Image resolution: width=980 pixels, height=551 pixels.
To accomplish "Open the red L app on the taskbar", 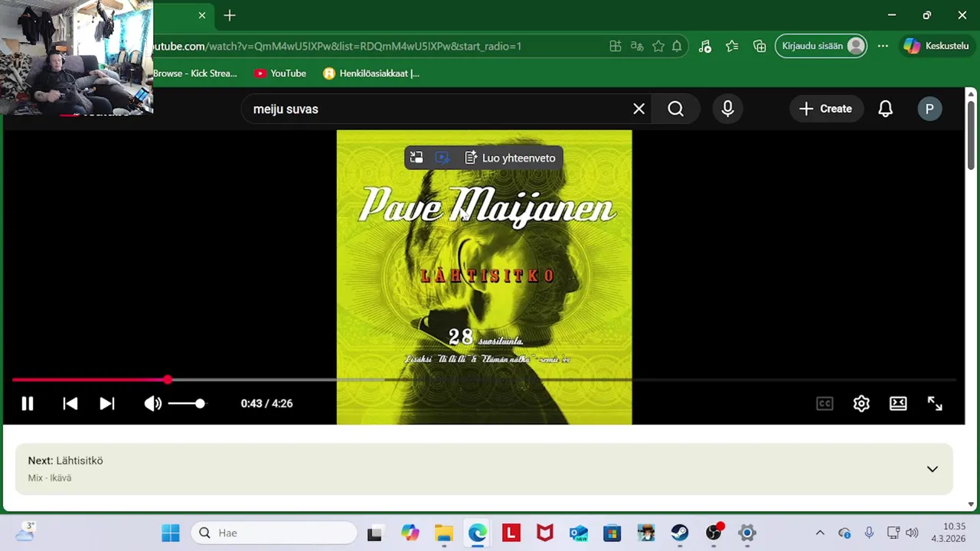I will click(511, 533).
